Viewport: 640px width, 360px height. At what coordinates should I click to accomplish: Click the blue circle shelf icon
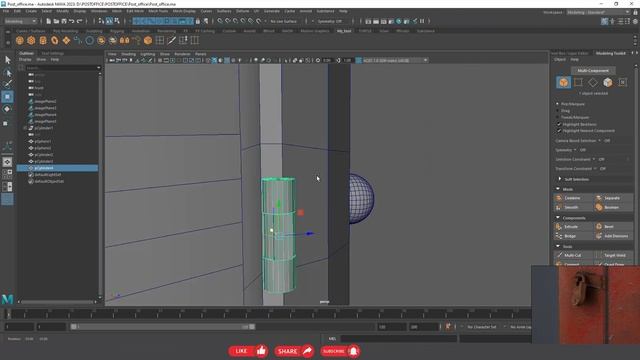coord(89,40)
